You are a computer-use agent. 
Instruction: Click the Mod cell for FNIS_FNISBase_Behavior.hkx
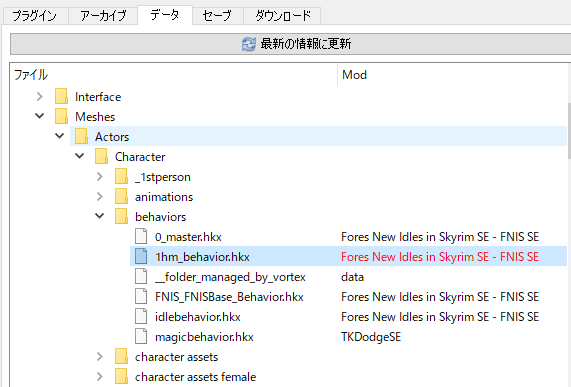pyautogui.click(x=440, y=297)
